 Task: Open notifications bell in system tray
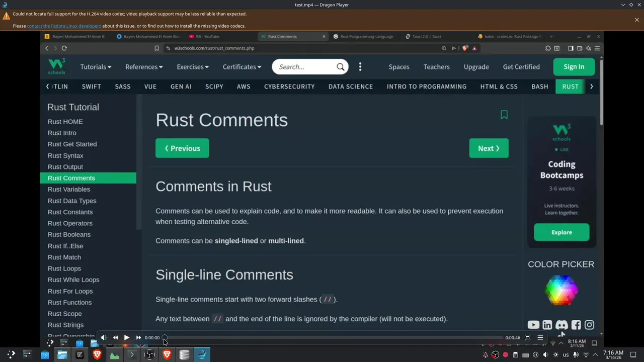click(486, 355)
